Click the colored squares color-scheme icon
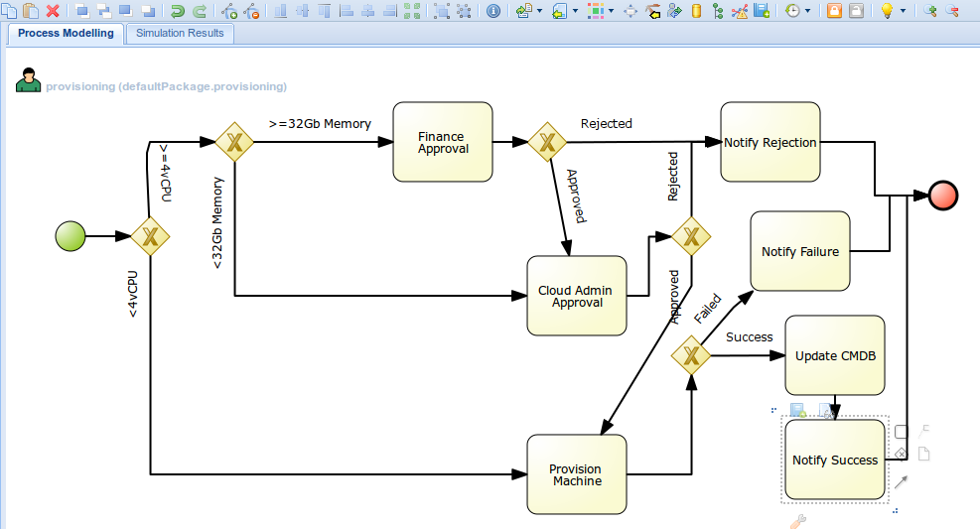The height and width of the screenshot is (529, 980). pos(596,10)
